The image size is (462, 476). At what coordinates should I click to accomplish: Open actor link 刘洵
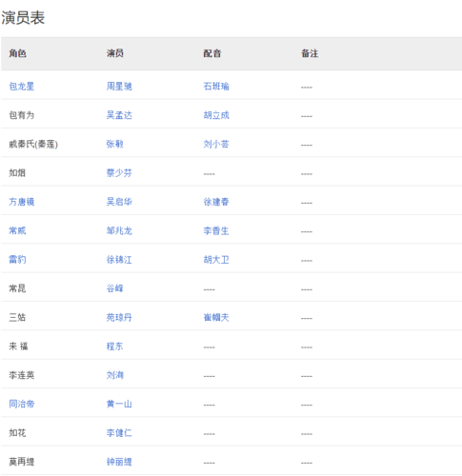pyautogui.click(x=114, y=375)
